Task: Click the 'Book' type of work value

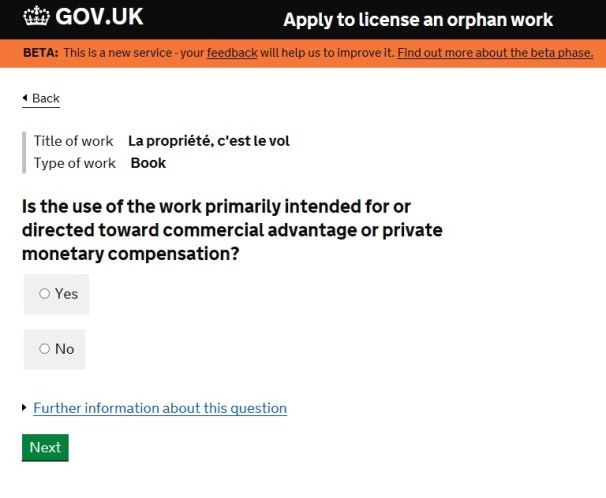Action: click(148, 163)
